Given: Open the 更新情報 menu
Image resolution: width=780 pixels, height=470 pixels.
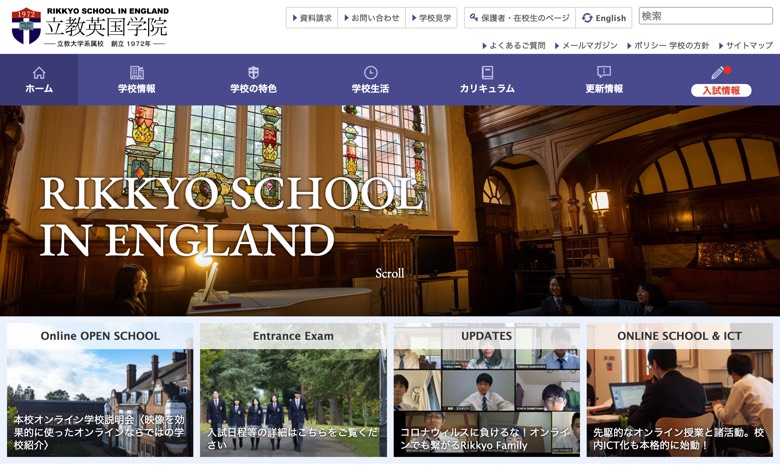Looking at the screenshot, I should click(x=604, y=80).
